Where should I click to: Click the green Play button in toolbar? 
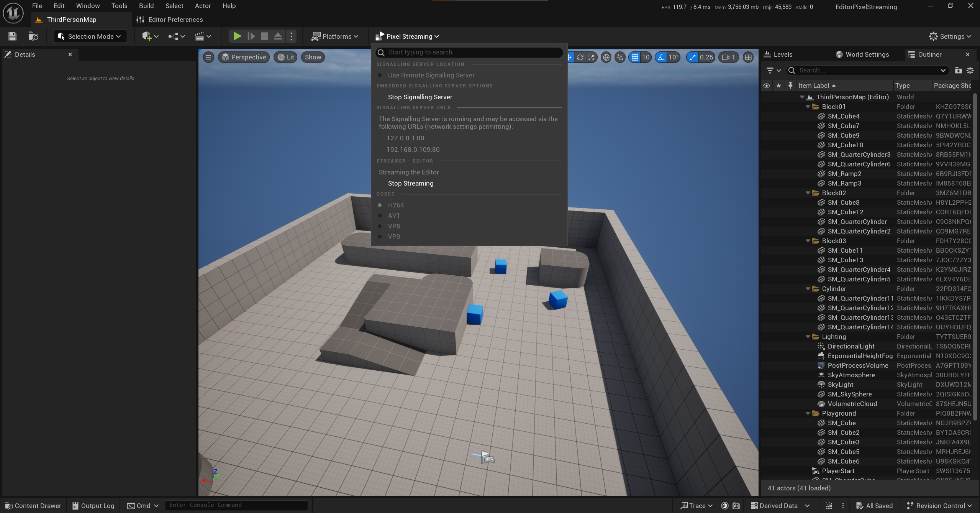(237, 36)
